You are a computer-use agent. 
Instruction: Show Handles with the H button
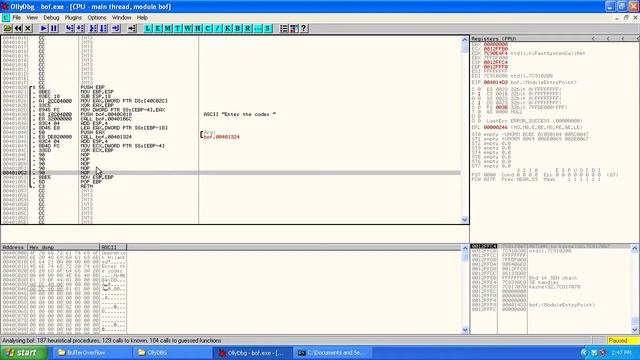tap(198, 28)
